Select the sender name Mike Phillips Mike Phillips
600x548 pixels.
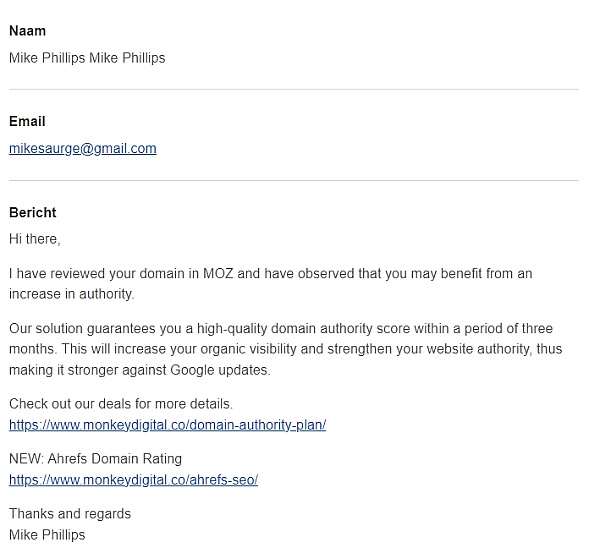pyautogui.click(x=87, y=58)
